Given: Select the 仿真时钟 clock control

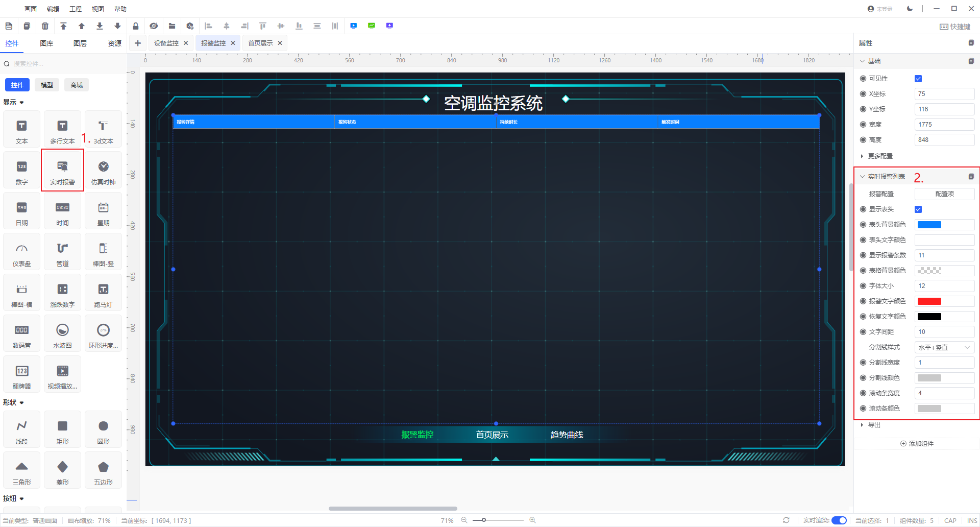Looking at the screenshot, I should [103, 170].
